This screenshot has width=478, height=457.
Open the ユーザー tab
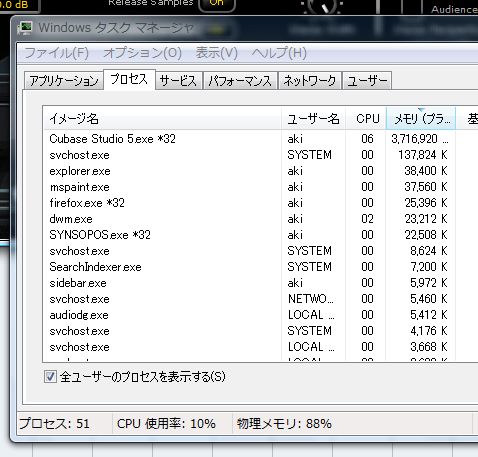[367, 81]
